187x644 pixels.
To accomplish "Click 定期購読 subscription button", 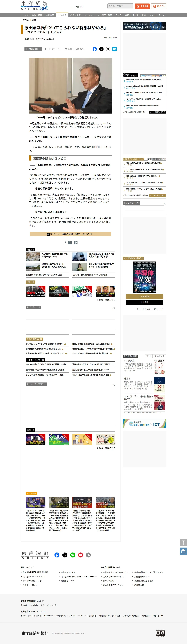I will pos(144,303).
